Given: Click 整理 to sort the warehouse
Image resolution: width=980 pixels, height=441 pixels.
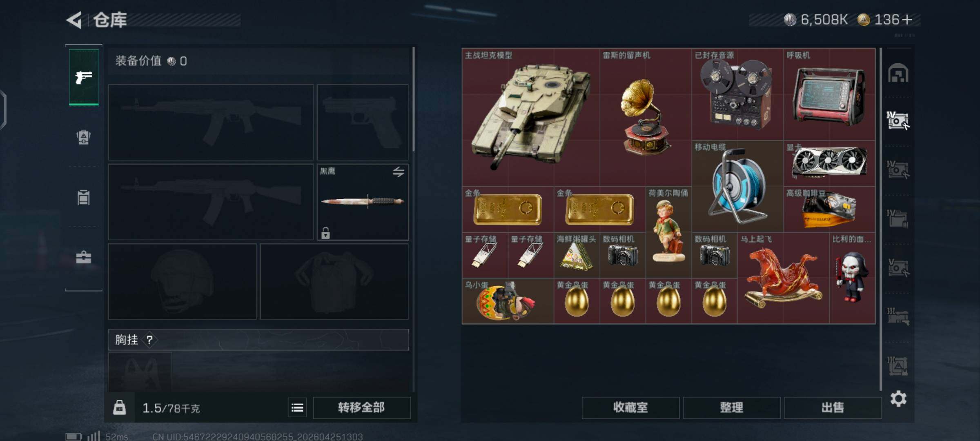Looking at the screenshot, I should pos(731,408).
